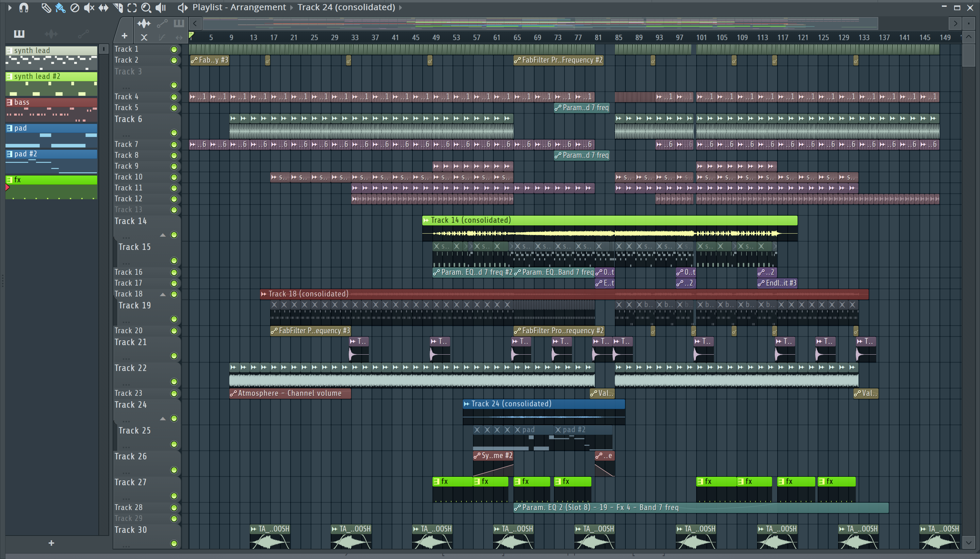
Task: Focus audio clips in the playlist
Action: tap(144, 23)
